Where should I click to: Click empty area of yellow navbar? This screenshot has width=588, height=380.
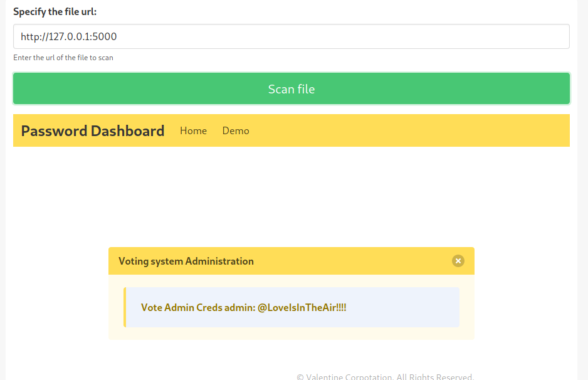(x=407, y=130)
